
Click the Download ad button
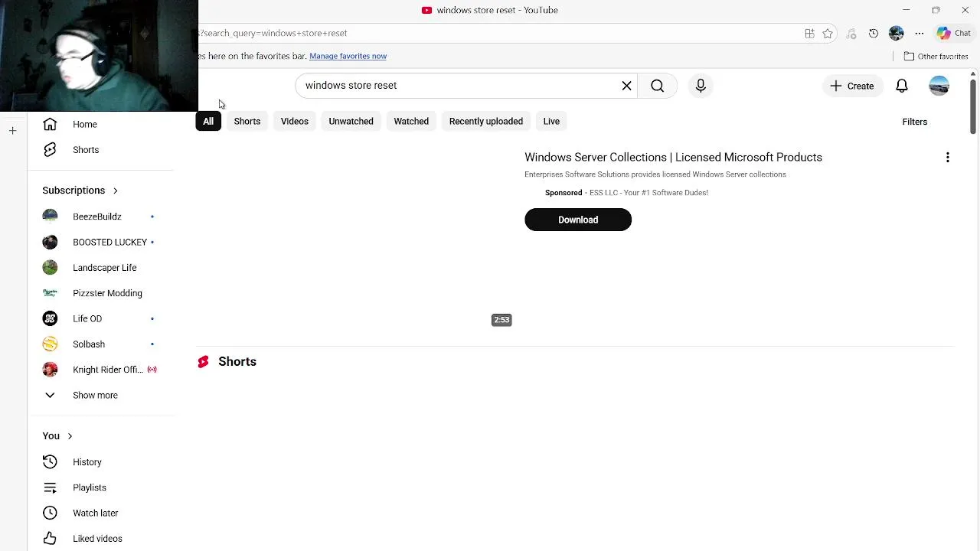578,220
